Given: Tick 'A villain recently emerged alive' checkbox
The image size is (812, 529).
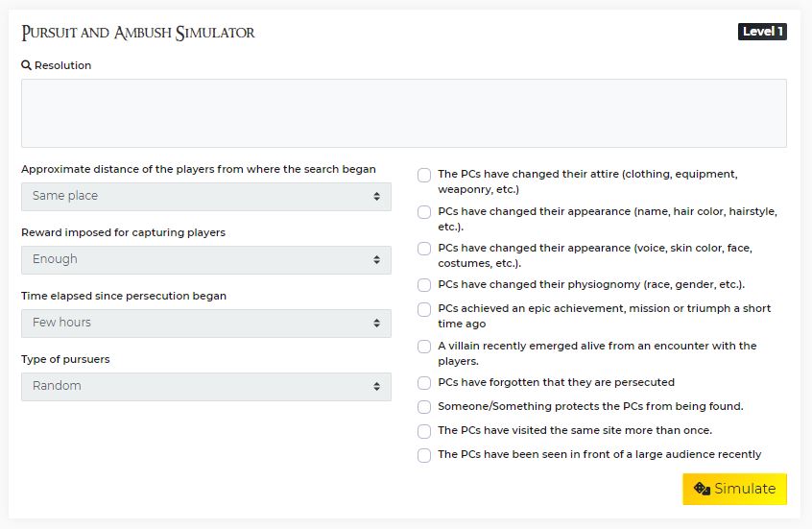Looking at the screenshot, I should coord(424,347).
